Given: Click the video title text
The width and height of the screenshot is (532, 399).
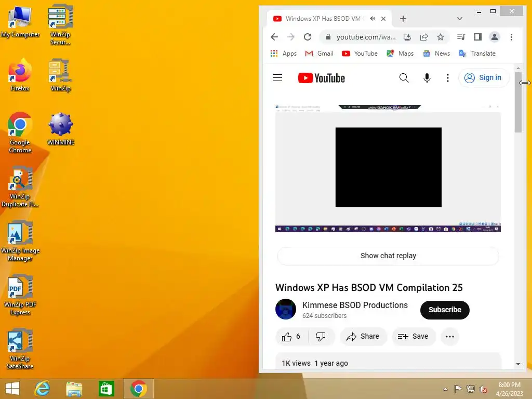Looking at the screenshot, I should [369, 287].
